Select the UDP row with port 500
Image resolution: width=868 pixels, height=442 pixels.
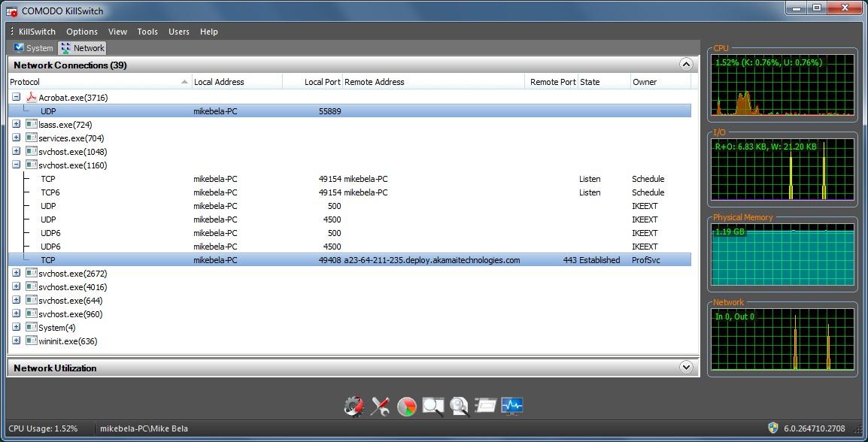tap(349, 206)
